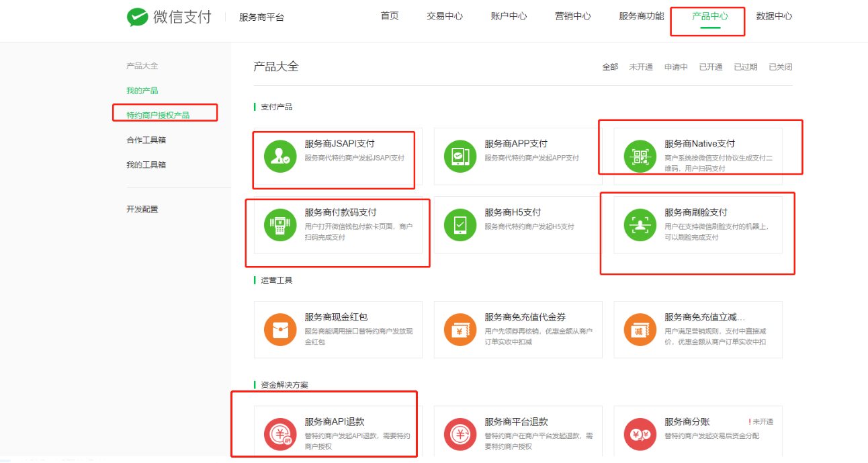Click the 服务商APP支付 green icon
868x463 pixels.
(460, 157)
